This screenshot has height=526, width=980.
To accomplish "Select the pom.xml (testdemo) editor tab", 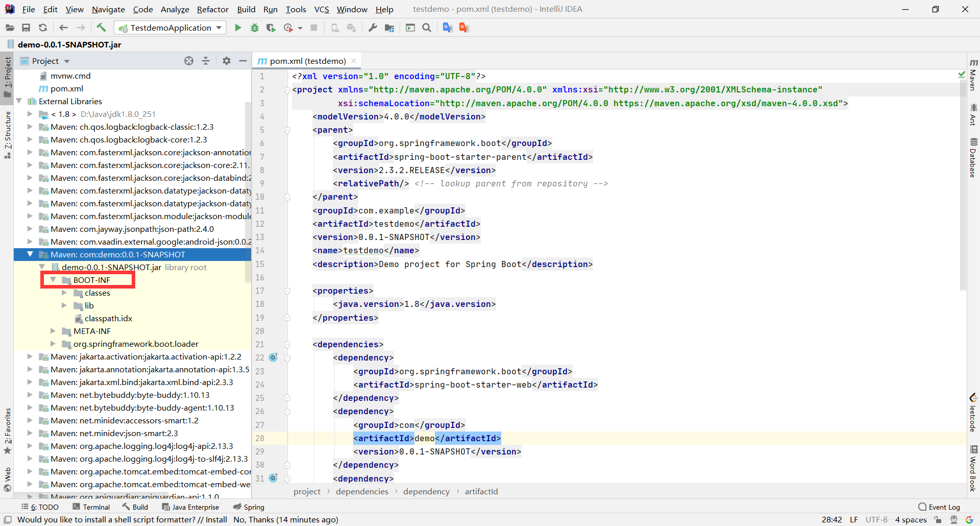I will (307, 61).
